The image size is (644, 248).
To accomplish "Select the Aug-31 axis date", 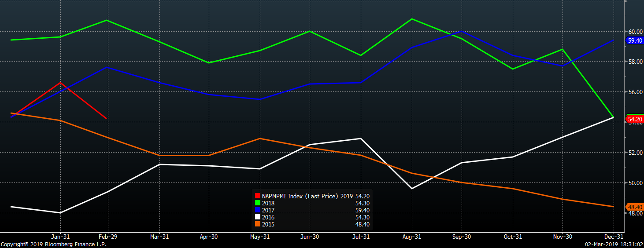I will tap(411, 237).
